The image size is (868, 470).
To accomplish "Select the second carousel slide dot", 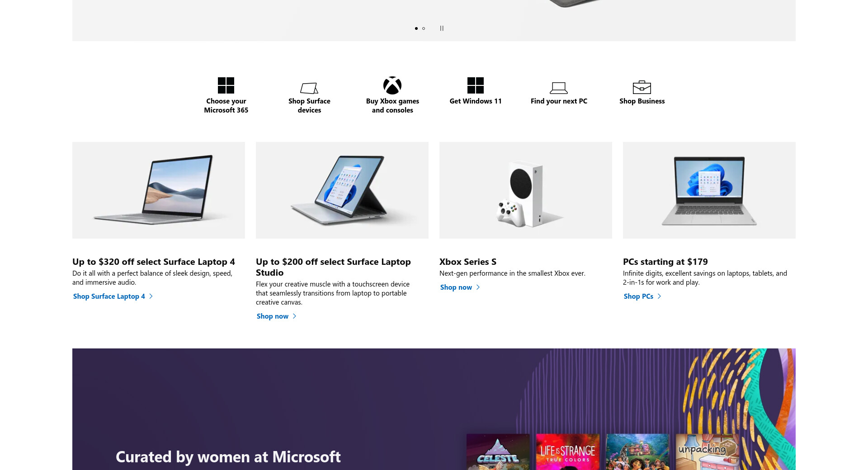I will tap(424, 28).
